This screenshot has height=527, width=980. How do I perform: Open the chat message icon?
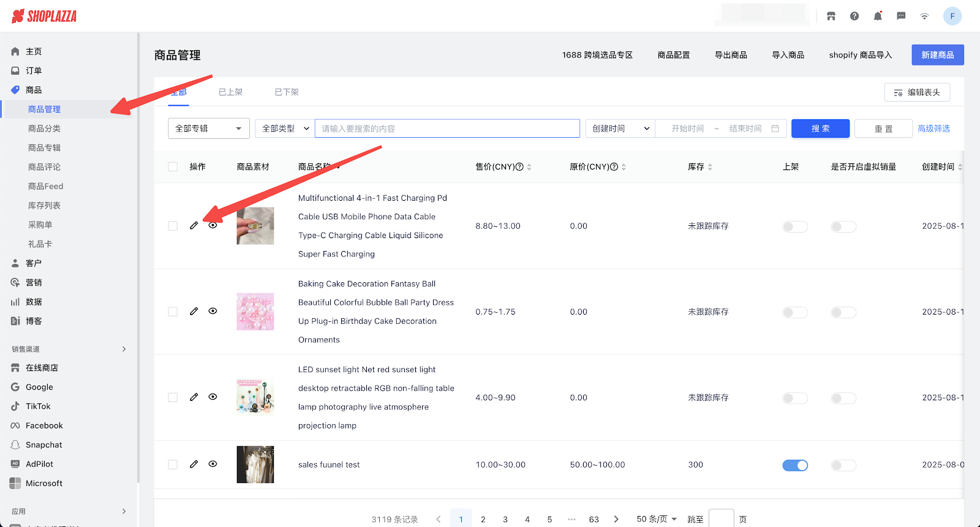[901, 17]
